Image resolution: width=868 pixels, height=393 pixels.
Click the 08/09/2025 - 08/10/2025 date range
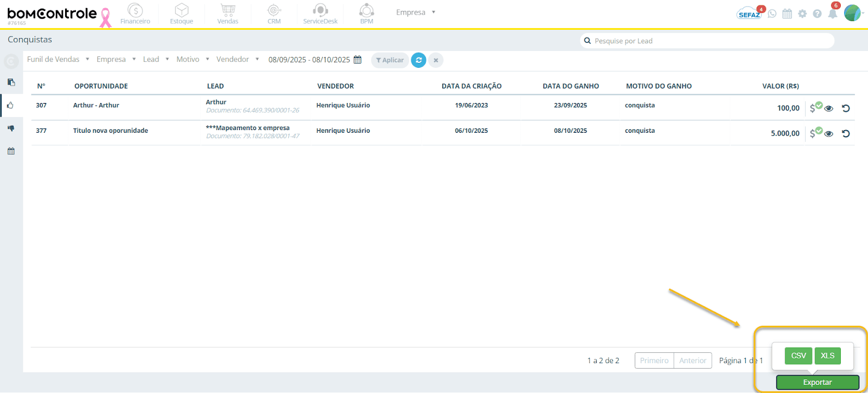[x=309, y=60]
